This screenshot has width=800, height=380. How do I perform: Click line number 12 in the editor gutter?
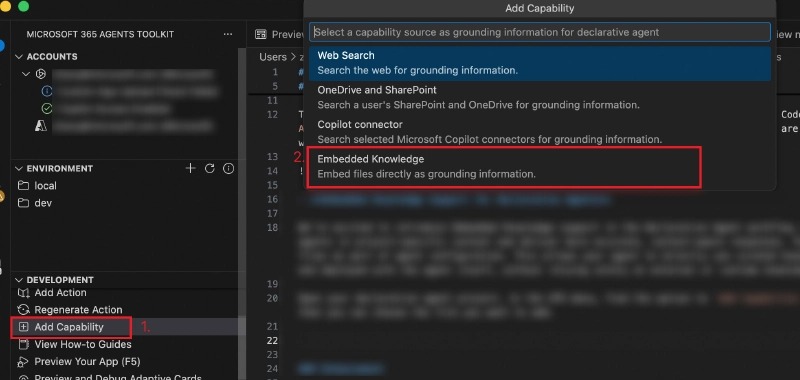[272, 114]
